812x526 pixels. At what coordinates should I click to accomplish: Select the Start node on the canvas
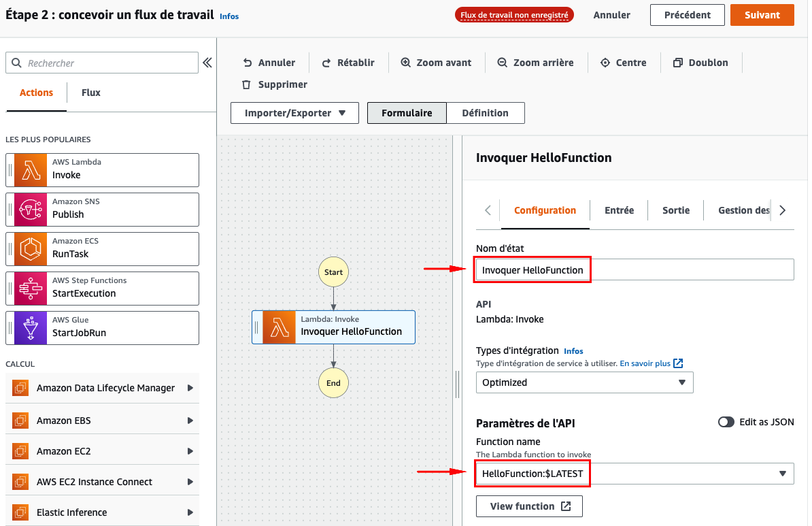[x=333, y=272]
